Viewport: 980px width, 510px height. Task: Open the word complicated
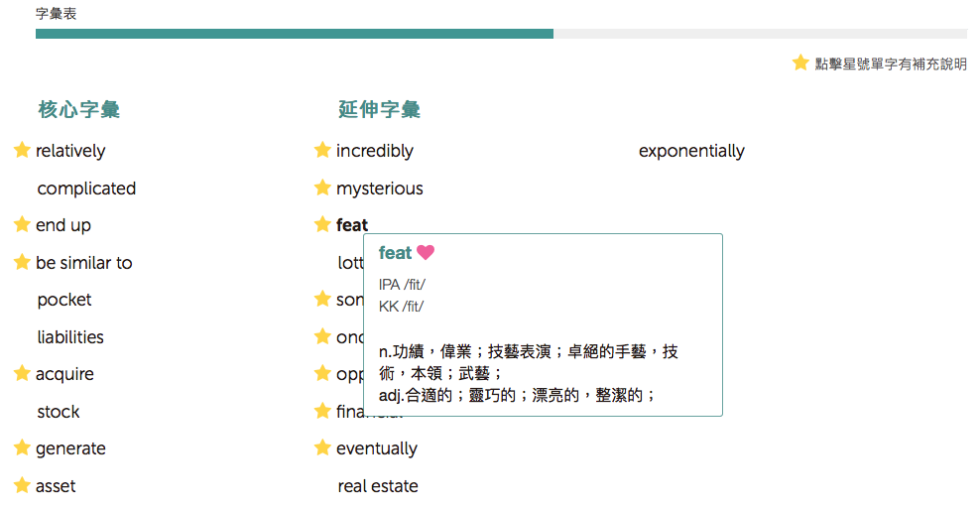[x=86, y=189]
